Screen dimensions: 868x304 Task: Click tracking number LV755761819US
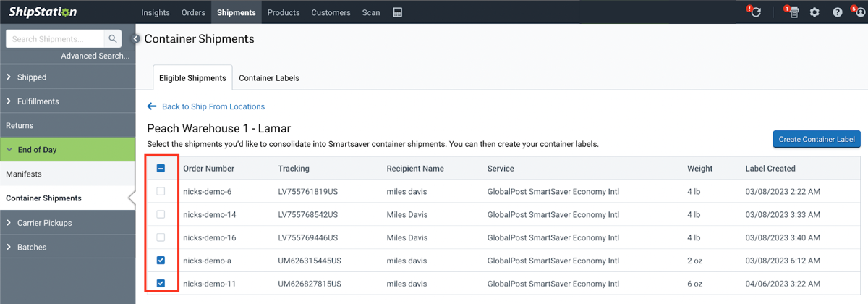pyautogui.click(x=310, y=191)
